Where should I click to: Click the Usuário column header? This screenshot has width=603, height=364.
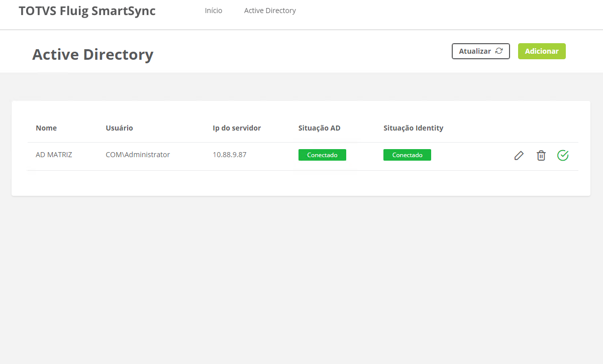(119, 128)
